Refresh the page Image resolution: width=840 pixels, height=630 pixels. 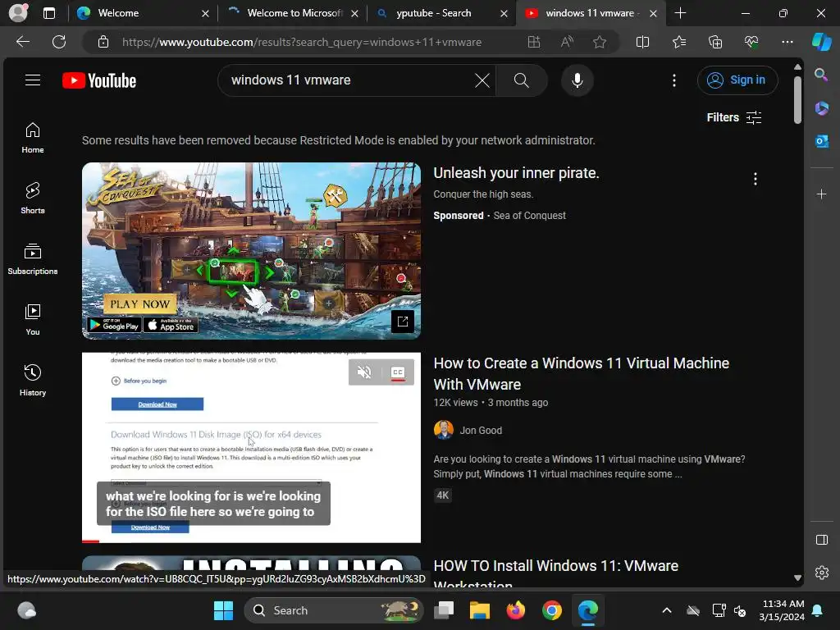click(x=59, y=42)
